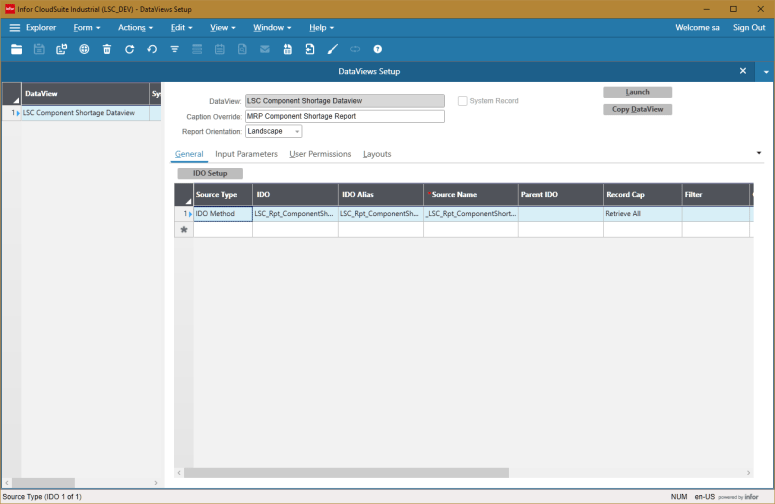Close the DataViews Setup form with X
Screen dimensions: 775x504
tap(742, 71)
